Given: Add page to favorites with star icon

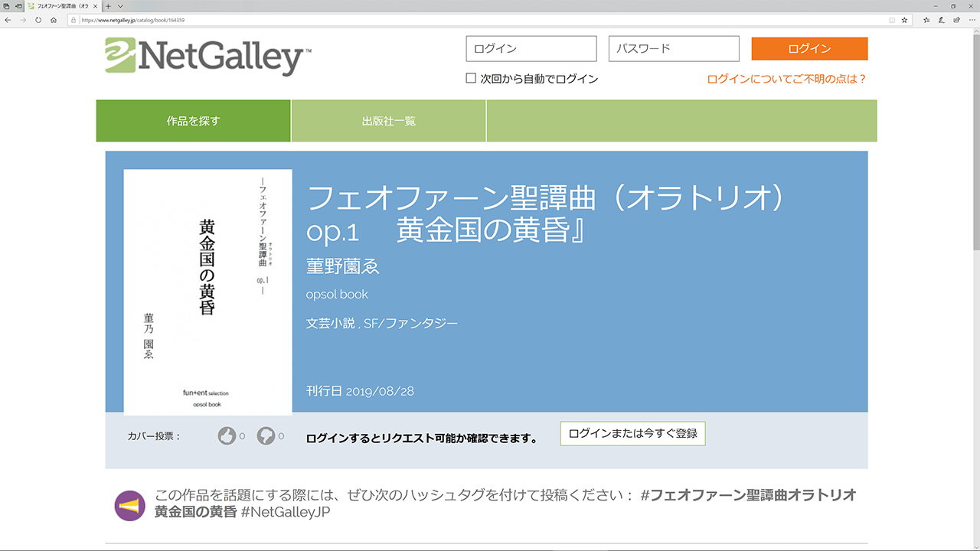Looking at the screenshot, I should click(904, 20).
